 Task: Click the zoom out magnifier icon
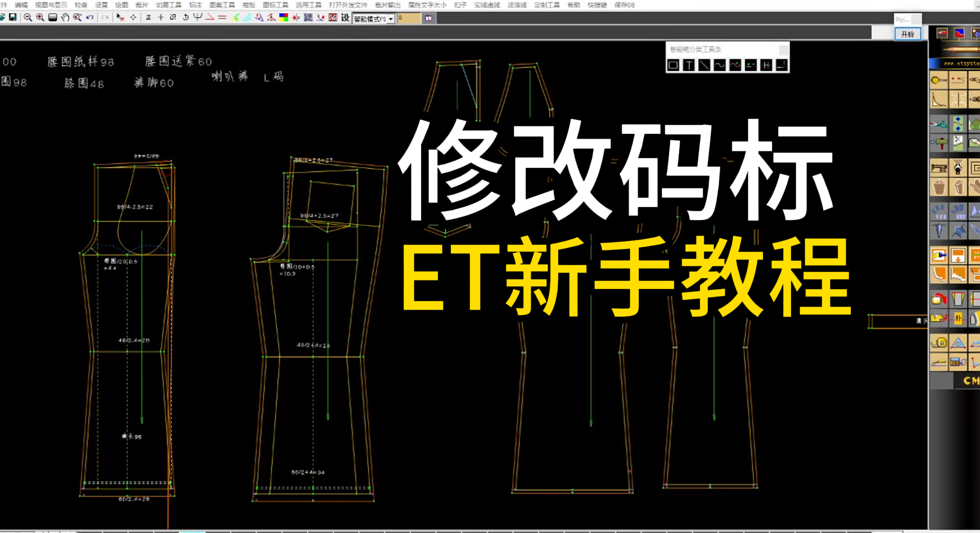point(28,17)
